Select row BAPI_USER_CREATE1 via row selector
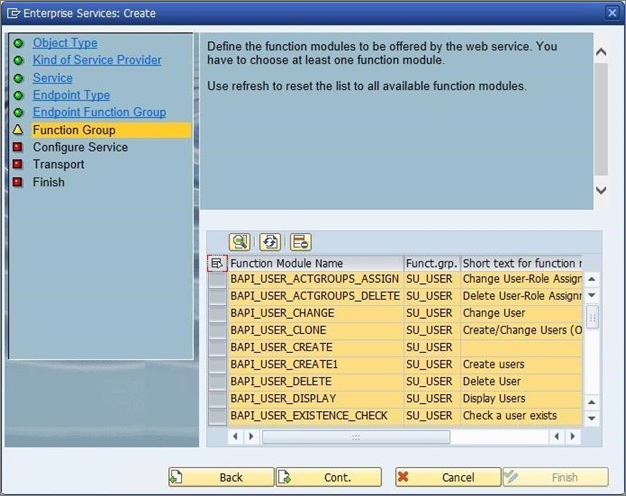626x496 pixels. coord(218,365)
